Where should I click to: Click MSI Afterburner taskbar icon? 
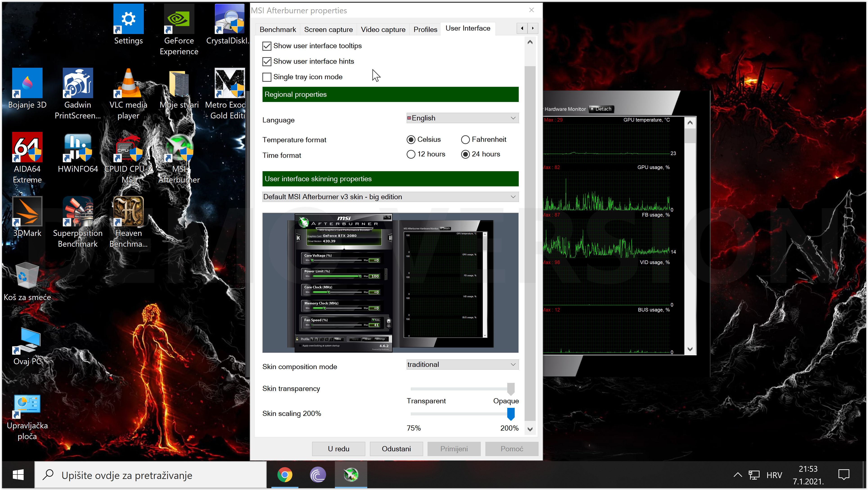pos(351,475)
